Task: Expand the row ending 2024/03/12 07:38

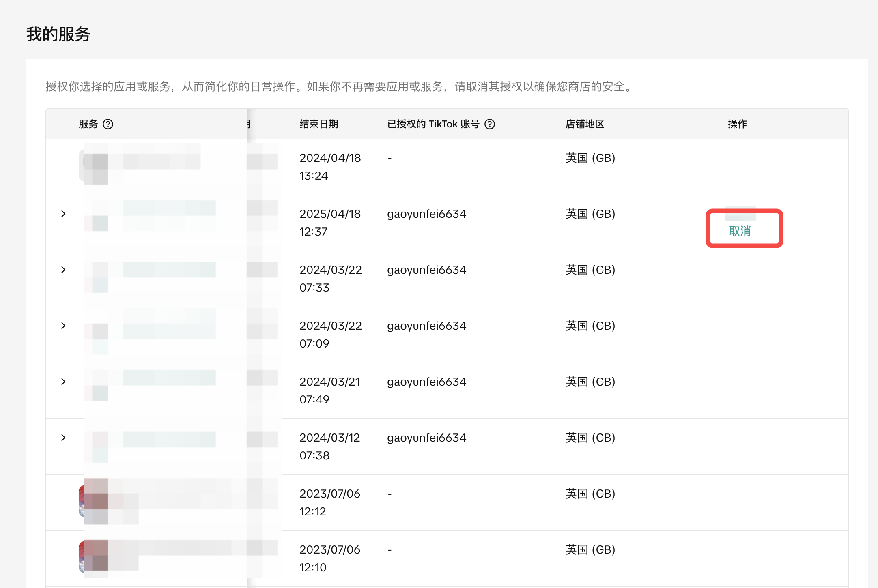Action: click(x=63, y=438)
